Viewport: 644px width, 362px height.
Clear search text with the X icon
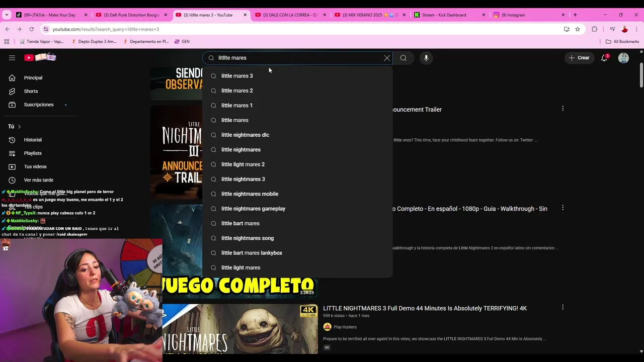(x=387, y=58)
